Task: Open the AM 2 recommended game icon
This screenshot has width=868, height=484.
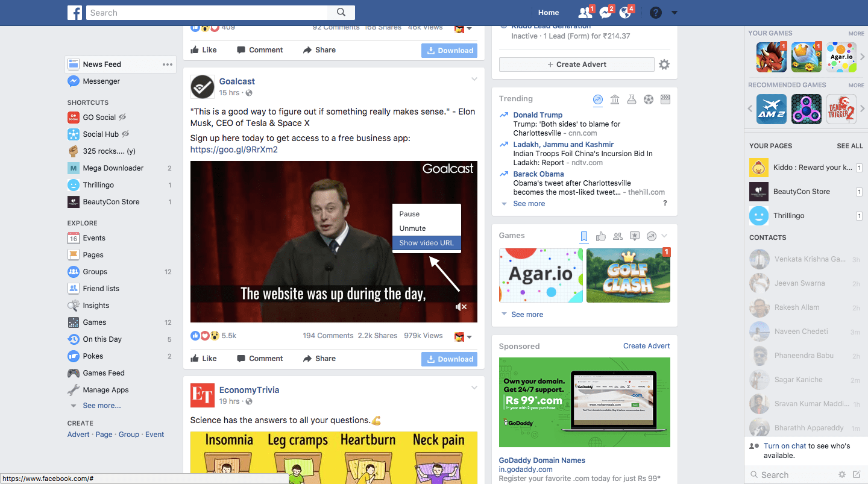Action: click(x=772, y=109)
